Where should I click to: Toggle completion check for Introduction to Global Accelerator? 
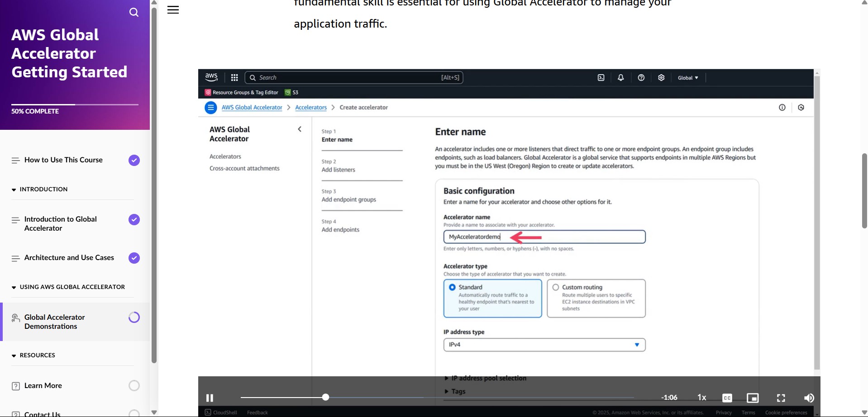coord(134,219)
